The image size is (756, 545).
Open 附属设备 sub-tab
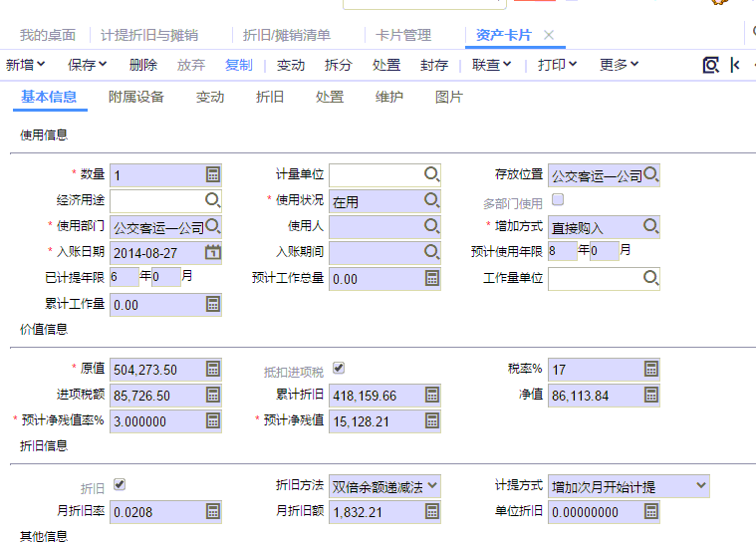click(x=136, y=97)
